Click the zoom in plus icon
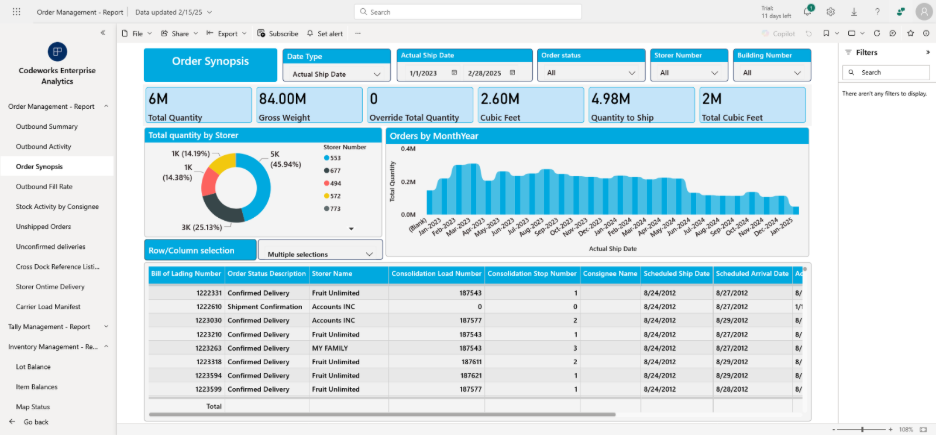Screen dimensions: 936x435 pos(891,430)
